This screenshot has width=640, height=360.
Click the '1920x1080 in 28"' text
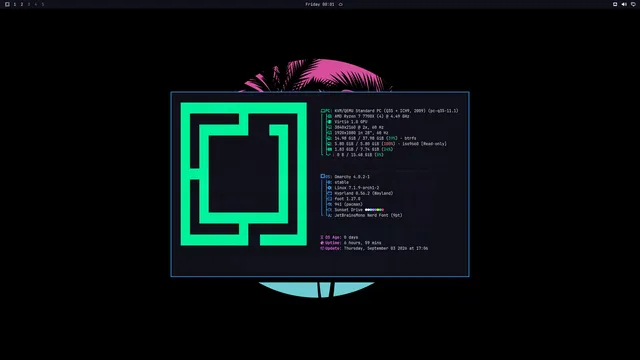coord(353,133)
